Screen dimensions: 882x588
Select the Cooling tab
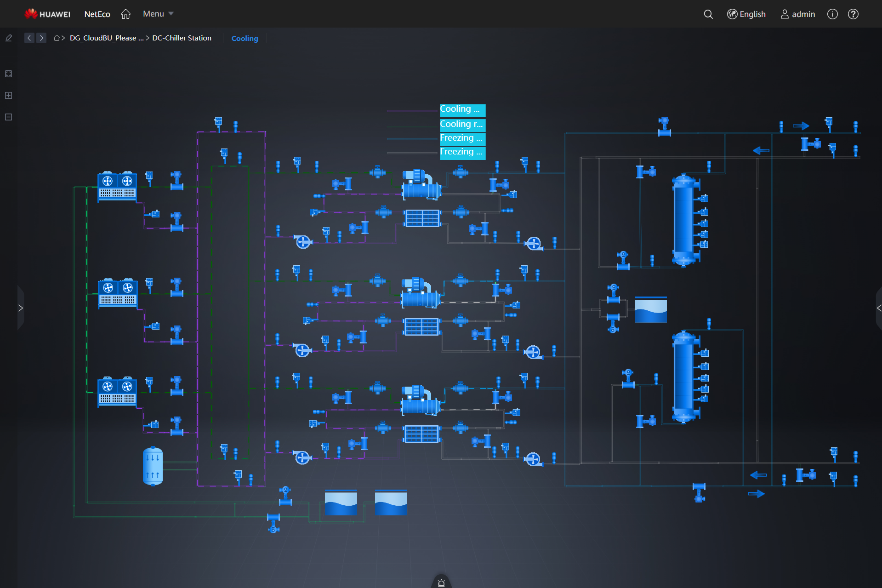click(x=245, y=39)
